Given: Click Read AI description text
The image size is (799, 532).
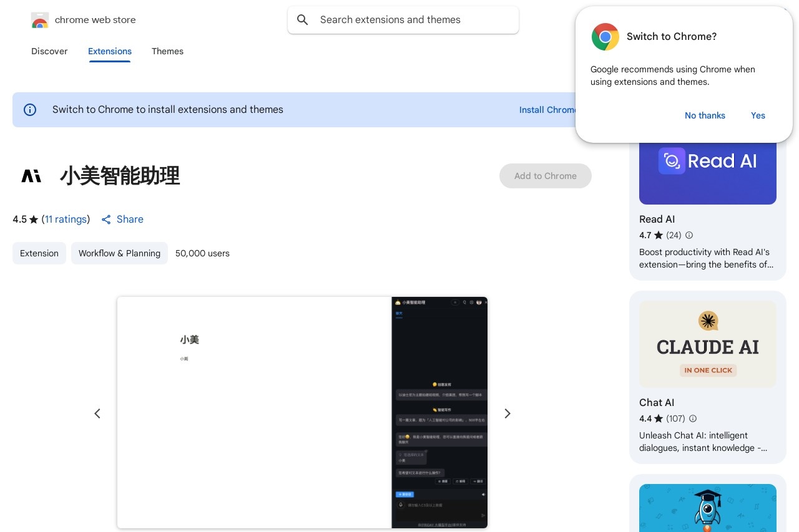Looking at the screenshot, I should (x=705, y=258).
